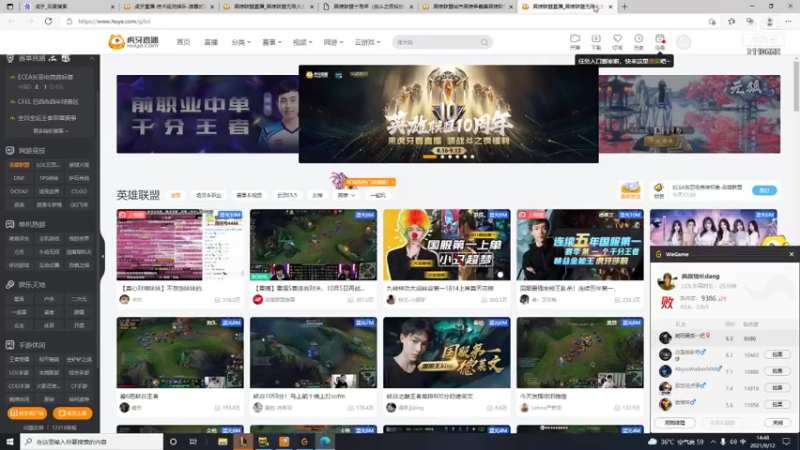Click the first orange button at sidebar bottom
Screen dimensions: 800x450
point(27,413)
